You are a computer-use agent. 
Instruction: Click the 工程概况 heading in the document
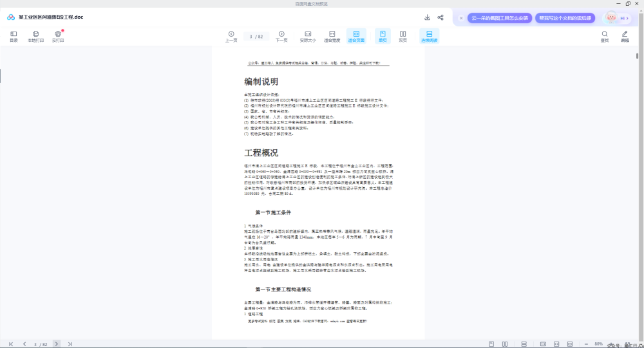[261, 153]
